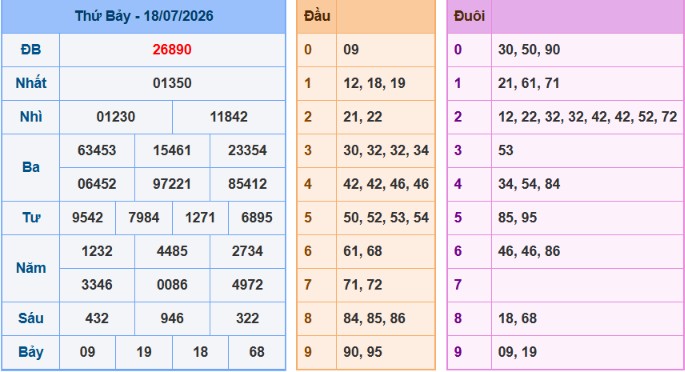Select second prize number 01230

pyautogui.click(x=116, y=117)
